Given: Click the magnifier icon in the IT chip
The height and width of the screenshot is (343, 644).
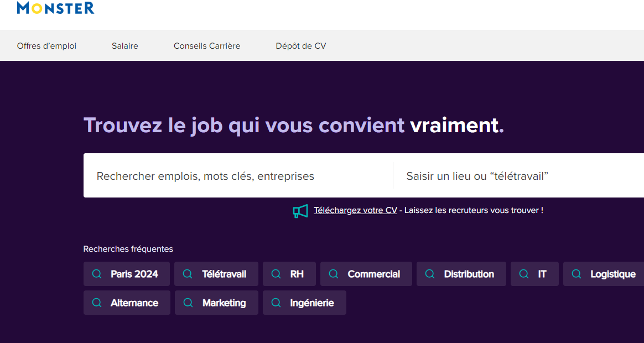Looking at the screenshot, I should 524,274.
